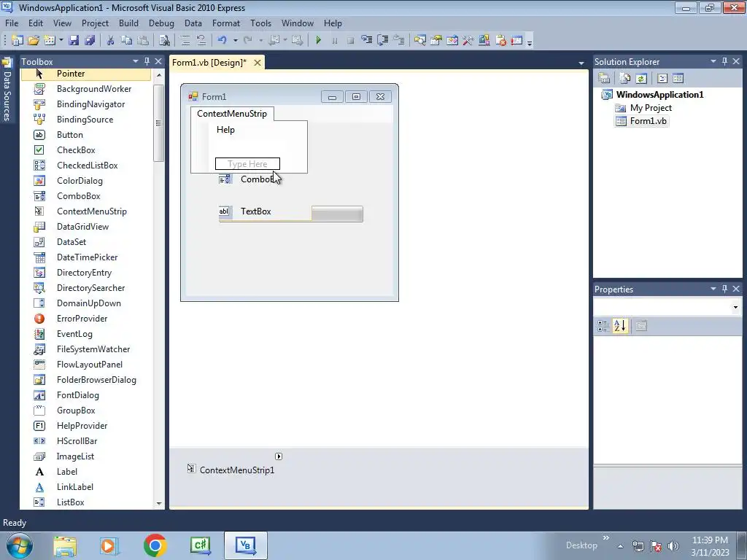Select Button control in Toolbox
The width and height of the screenshot is (747, 560).
[69, 135]
